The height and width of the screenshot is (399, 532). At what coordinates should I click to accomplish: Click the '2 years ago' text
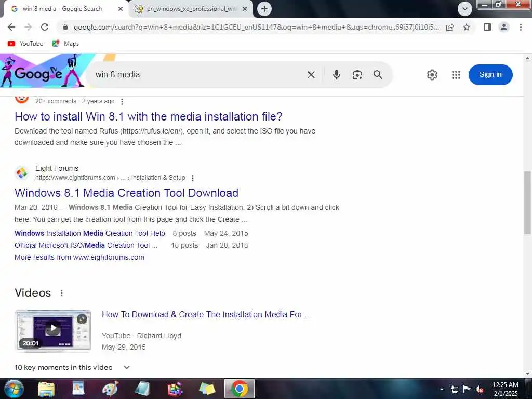click(x=98, y=101)
